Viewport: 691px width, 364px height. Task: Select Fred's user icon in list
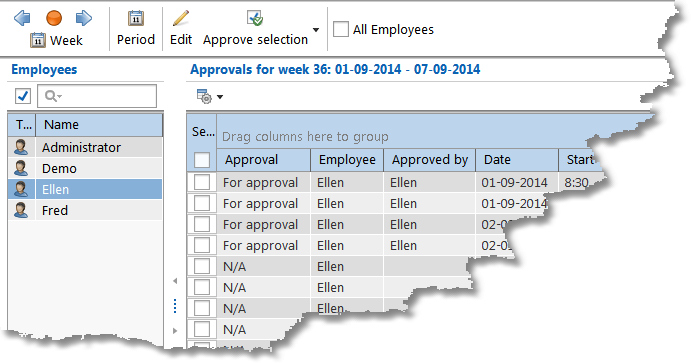(21, 210)
